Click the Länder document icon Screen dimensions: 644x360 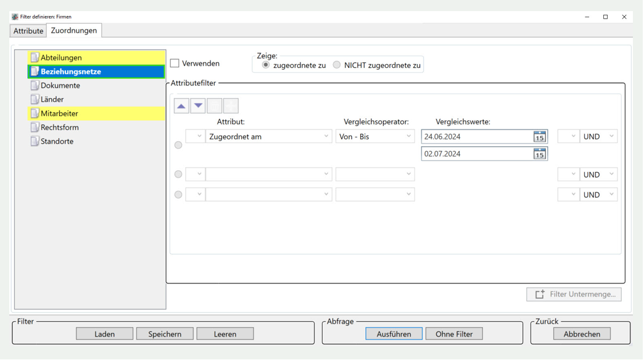point(35,99)
